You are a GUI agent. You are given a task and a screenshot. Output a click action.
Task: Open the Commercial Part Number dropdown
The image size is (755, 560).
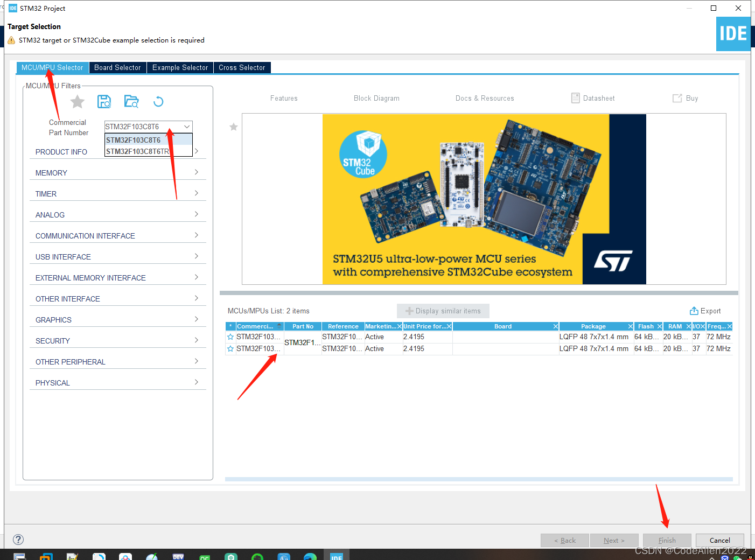coord(186,127)
